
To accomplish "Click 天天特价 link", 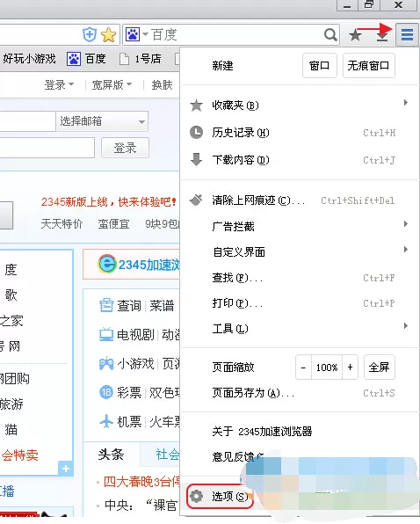I will pos(62,223).
